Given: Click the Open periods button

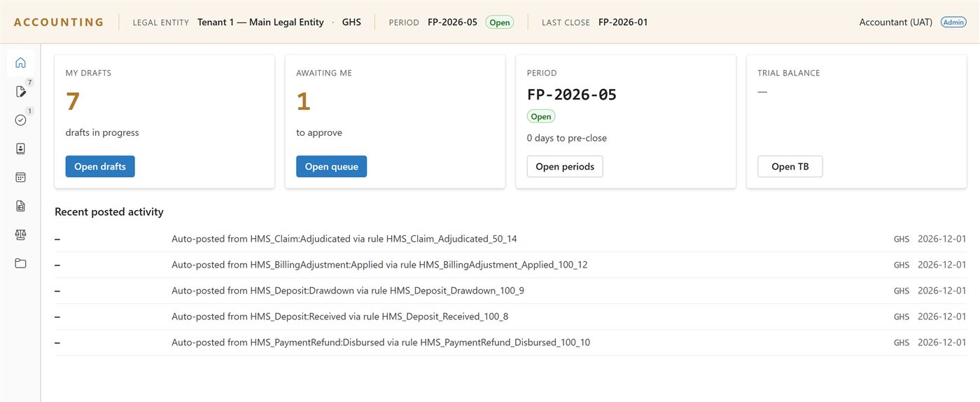Looking at the screenshot, I should 565,167.
